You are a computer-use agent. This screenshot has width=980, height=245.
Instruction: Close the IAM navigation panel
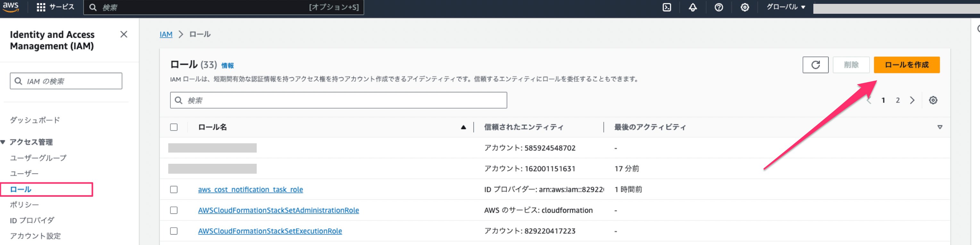tap(124, 34)
